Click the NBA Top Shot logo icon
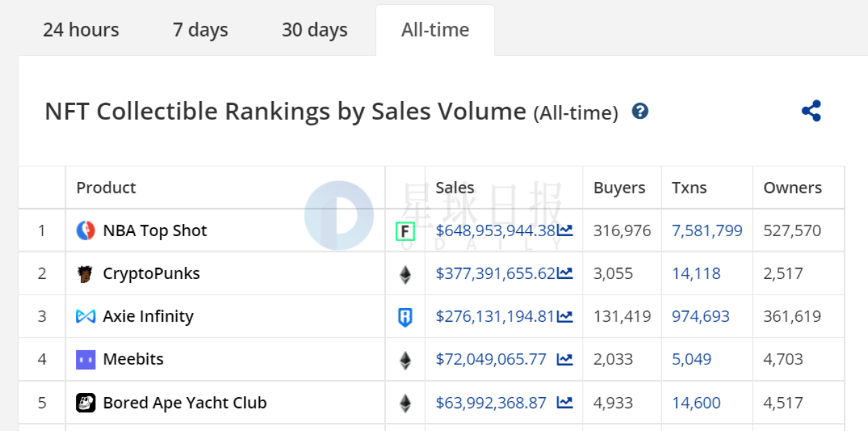 click(85, 231)
